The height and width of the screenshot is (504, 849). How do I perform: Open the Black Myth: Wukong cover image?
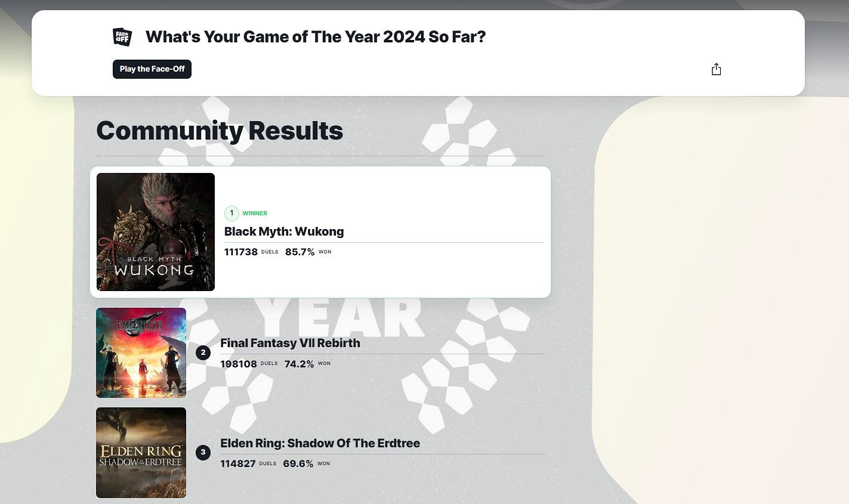point(156,232)
